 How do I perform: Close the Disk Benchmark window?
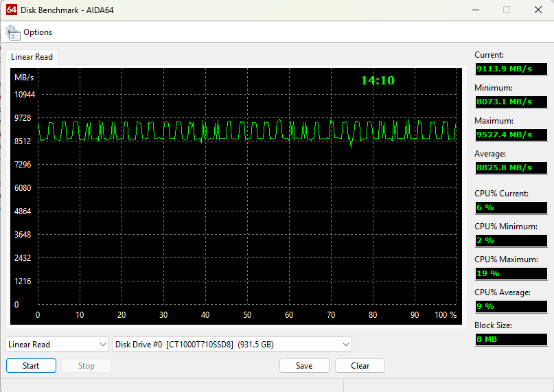coord(538,10)
